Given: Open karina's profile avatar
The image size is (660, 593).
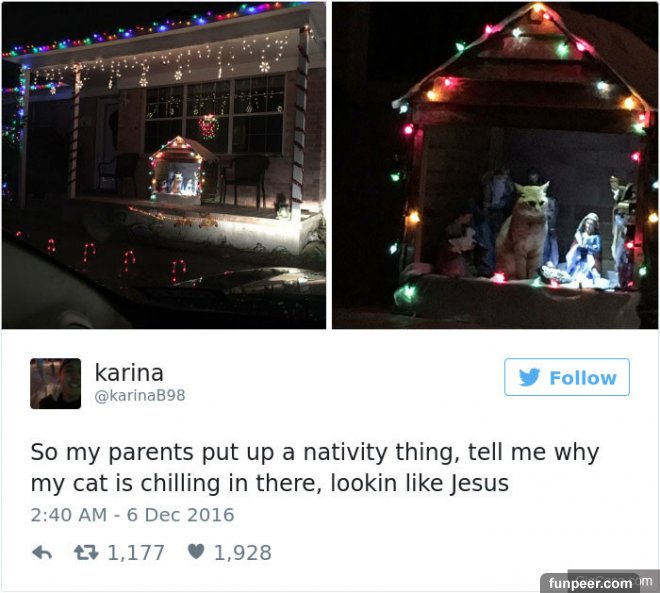Looking at the screenshot, I should pyautogui.click(x=56, y=383).
